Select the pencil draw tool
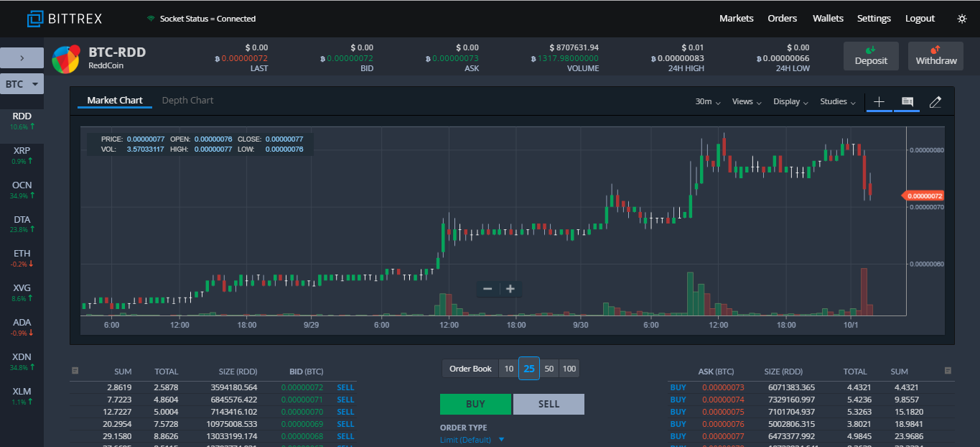 click(x=935, y=102)
